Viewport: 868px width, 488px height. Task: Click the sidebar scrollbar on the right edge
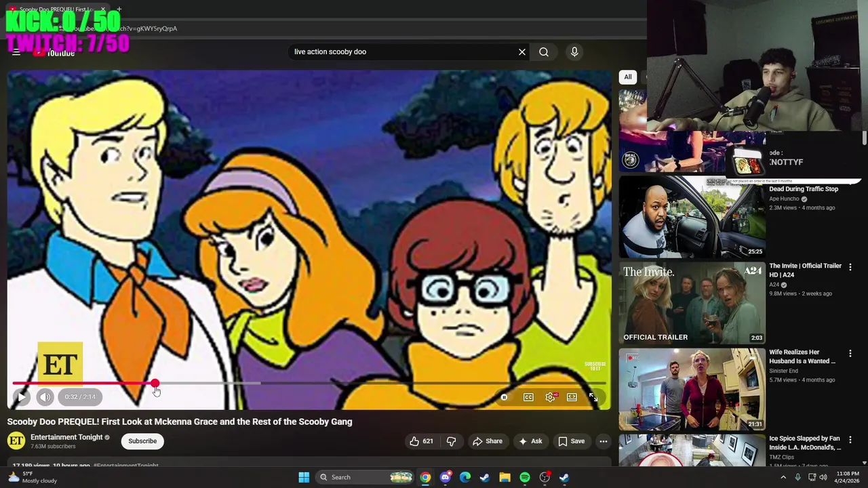tap(864, 138)
